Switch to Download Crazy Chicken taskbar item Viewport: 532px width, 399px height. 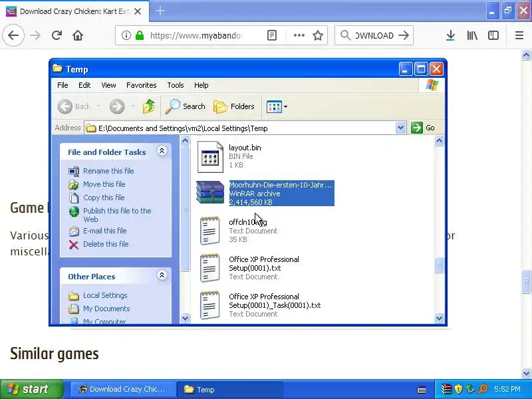point(123,389)
